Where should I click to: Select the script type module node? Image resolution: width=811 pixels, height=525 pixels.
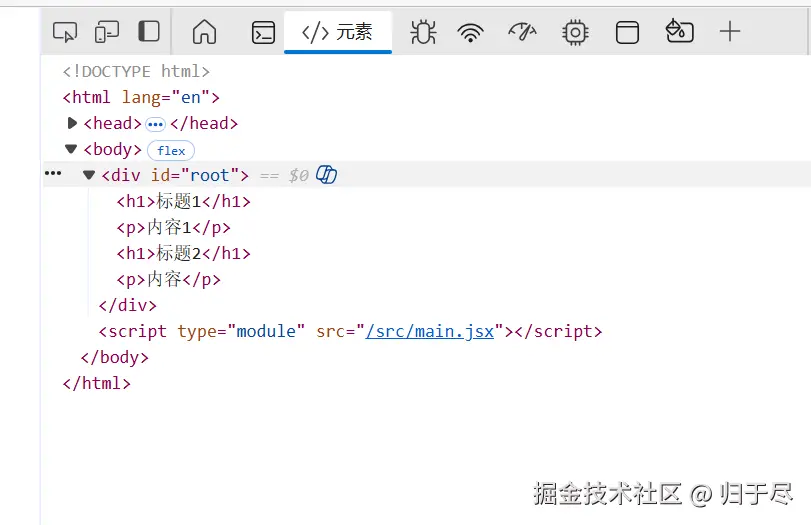point(351,331)
